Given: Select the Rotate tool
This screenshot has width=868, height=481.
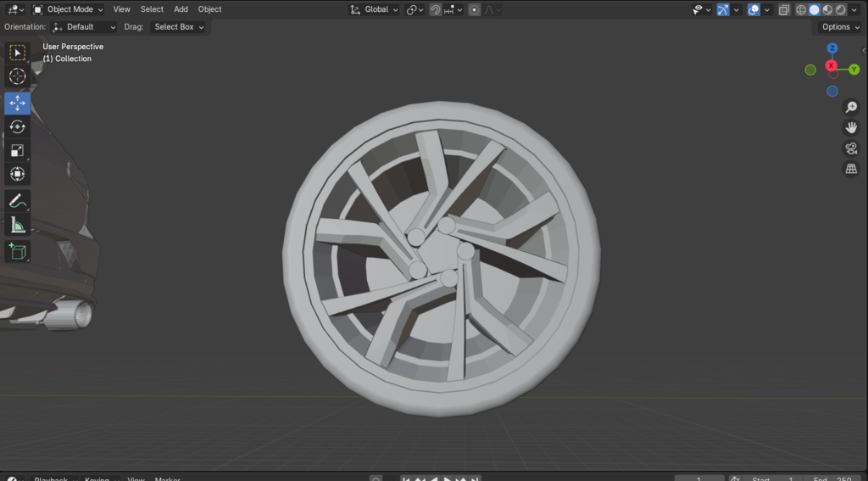Looking at the screenshot, I should point(17,126).
